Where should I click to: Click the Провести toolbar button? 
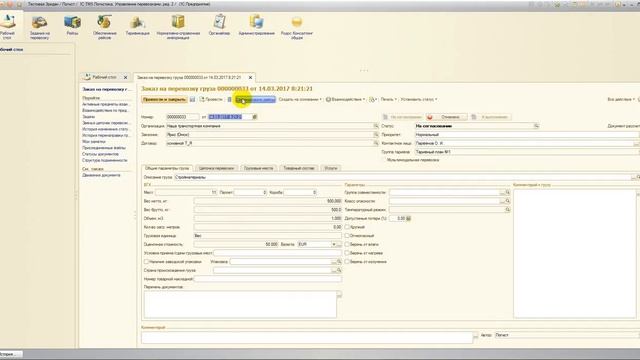coord(211,99)
